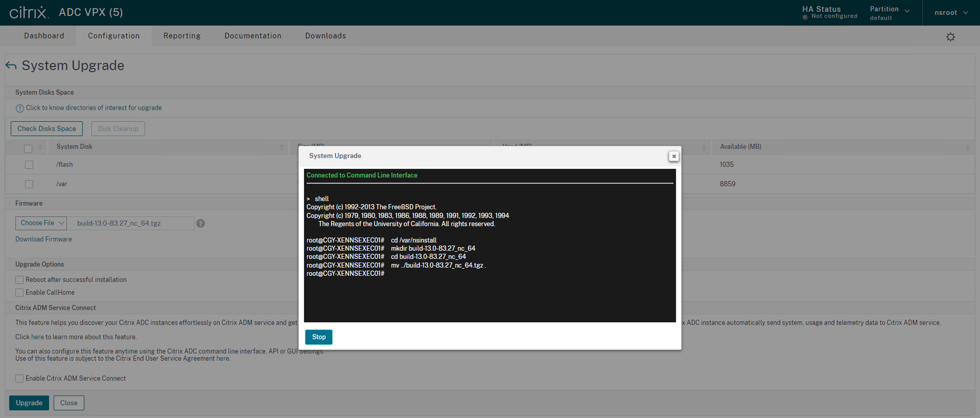The width and height of the screenshot is (980, 418).
Task: Select the /var disk checkbox
Action: point(29,184)
